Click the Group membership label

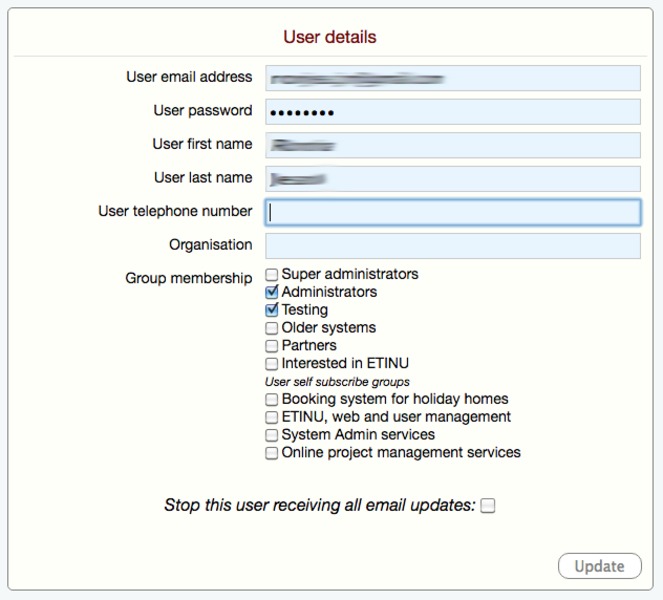pos(188,278)
